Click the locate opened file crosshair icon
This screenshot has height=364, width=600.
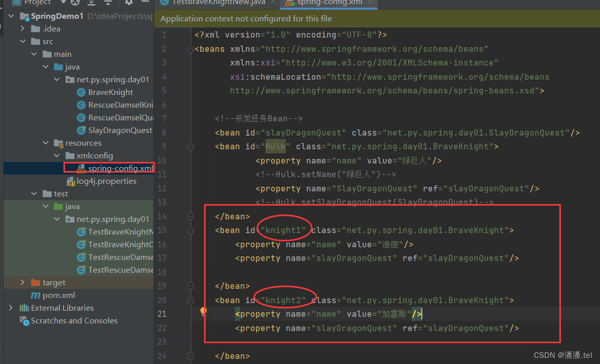[75, 3]
